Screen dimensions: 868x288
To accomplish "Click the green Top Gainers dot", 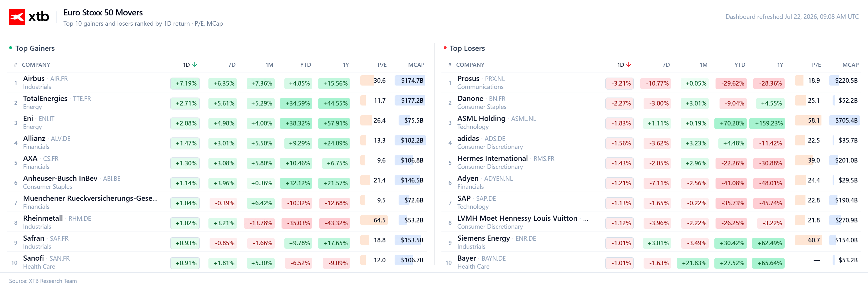I will point(11,48).
